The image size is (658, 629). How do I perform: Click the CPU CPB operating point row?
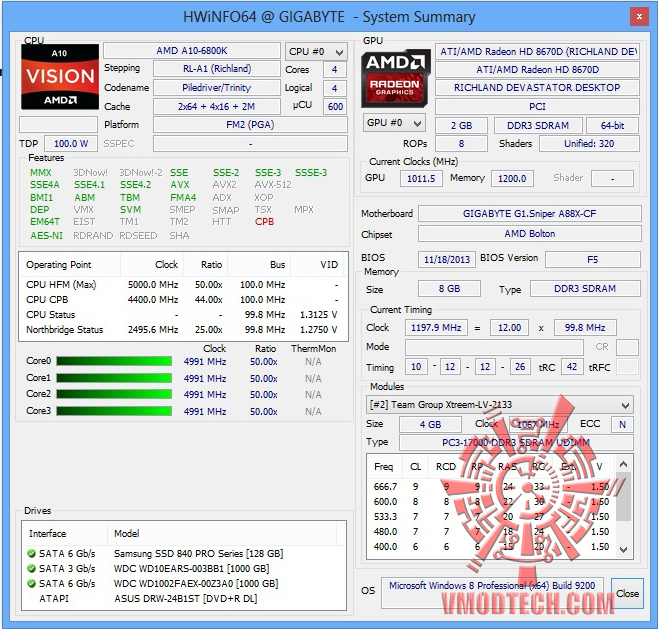pos(183,300)
